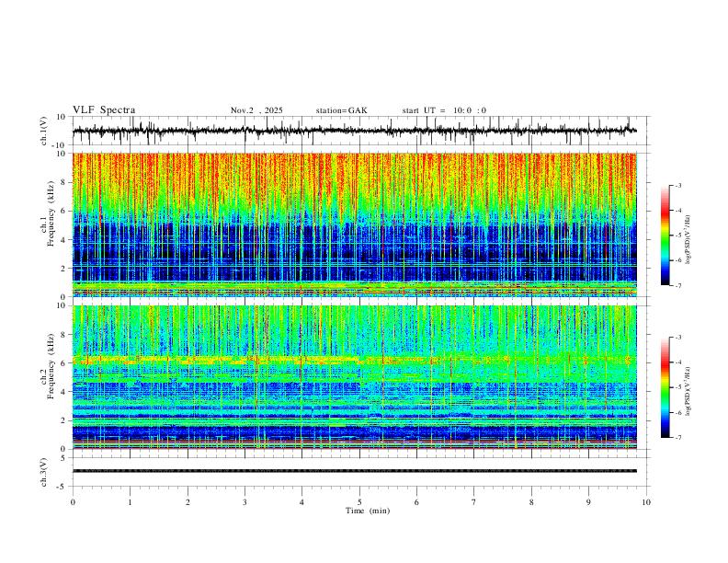Click time axis tick label "0"
The height and width of the screenshot is (563, 728).
[x=73, y=502]
